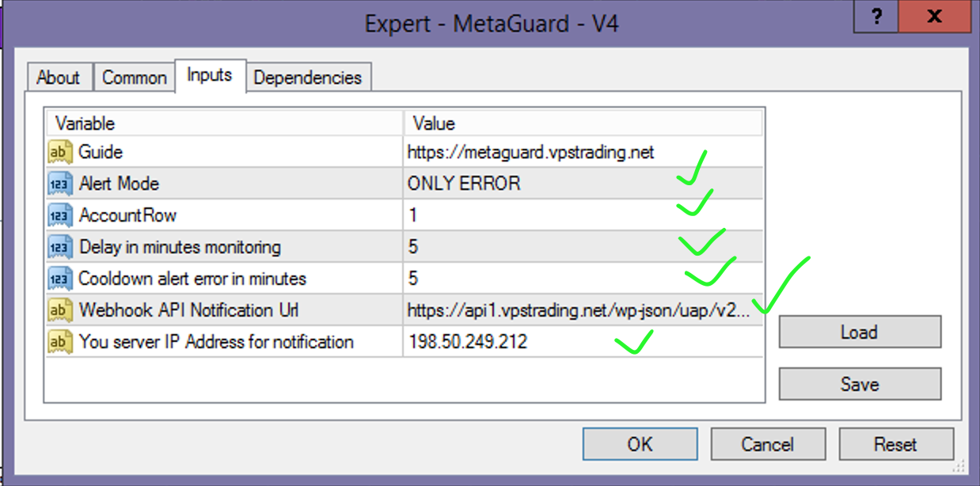Open the About tab
Viewport: 980px width, 486px height.
tap(59, 78)
